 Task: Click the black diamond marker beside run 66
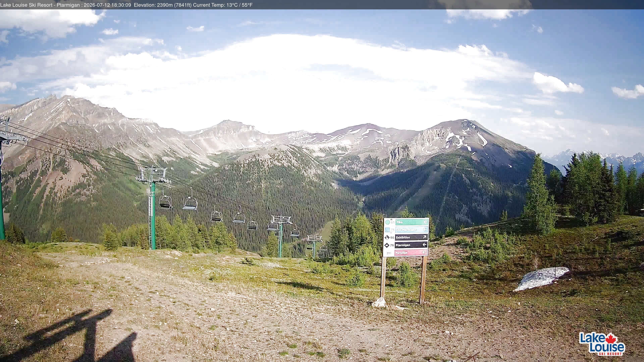coord(387,238)
